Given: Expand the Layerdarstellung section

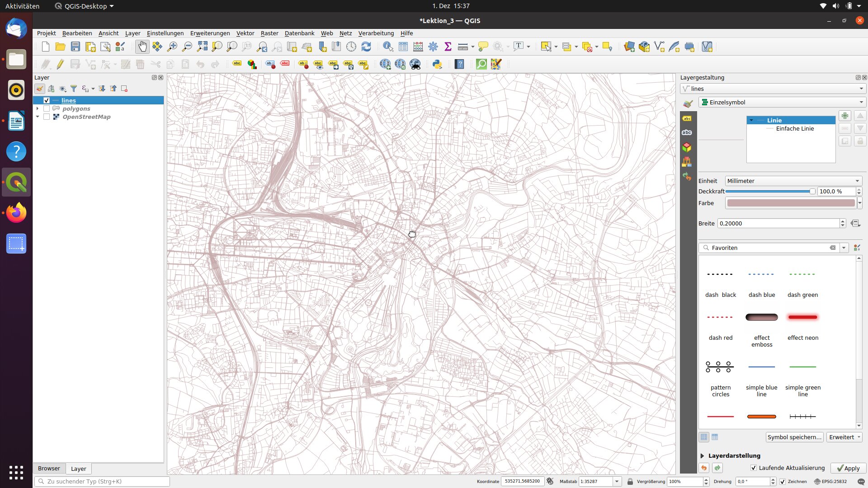Looking at the screenshot, I should click(703, 455).
